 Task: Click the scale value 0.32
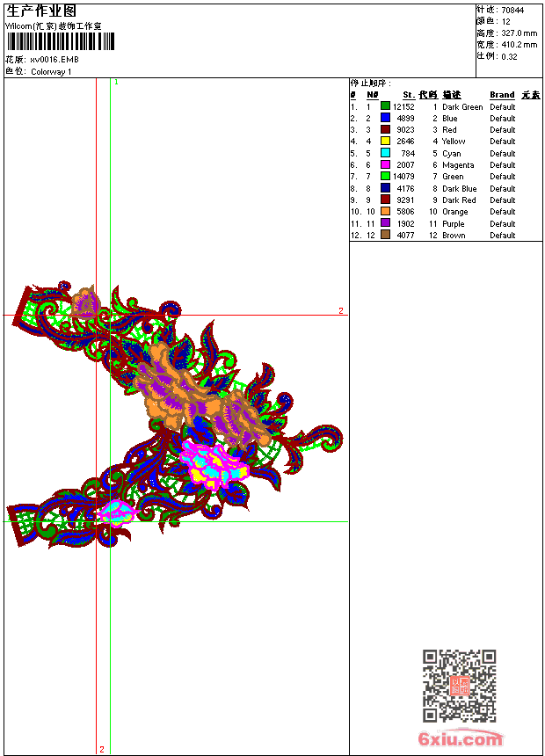pyautogui.click(x=509, y=57)
